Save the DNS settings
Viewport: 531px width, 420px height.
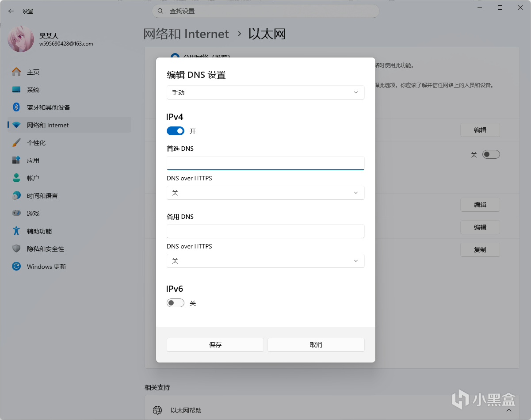point(215,345)
